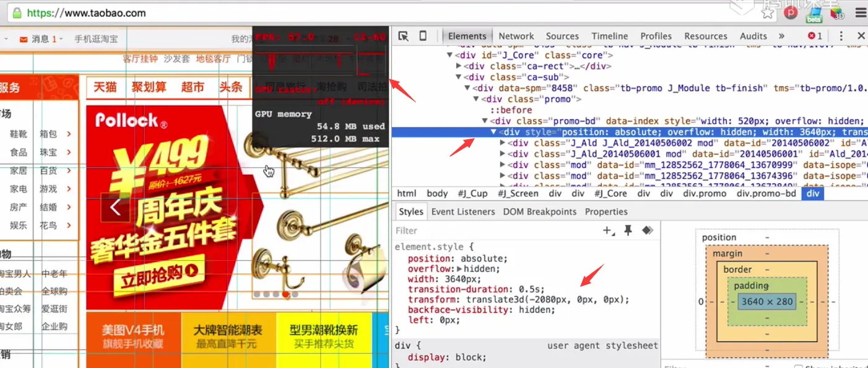Switch to the Elements tab
This screenshot has height=368, width=868.
[x=467, y=36]
